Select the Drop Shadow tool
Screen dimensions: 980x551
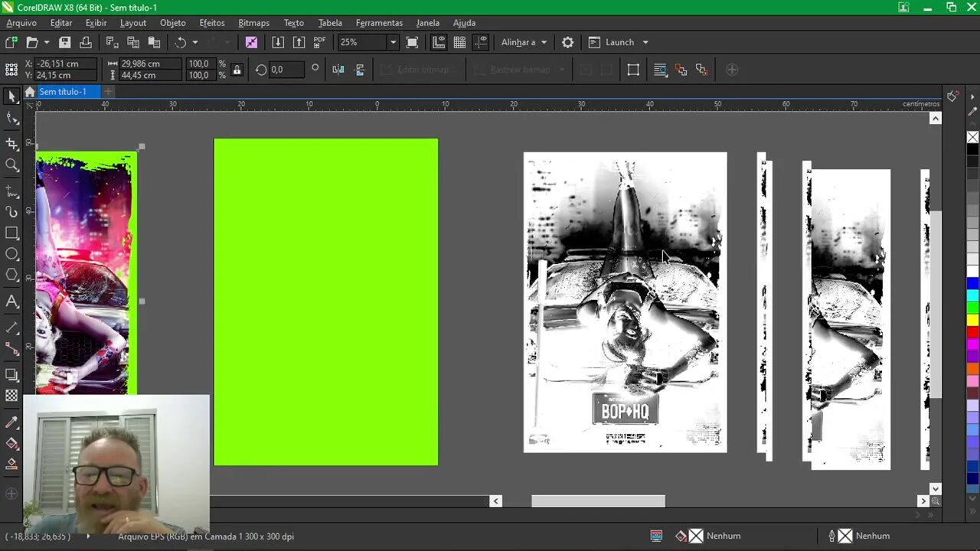11,374
